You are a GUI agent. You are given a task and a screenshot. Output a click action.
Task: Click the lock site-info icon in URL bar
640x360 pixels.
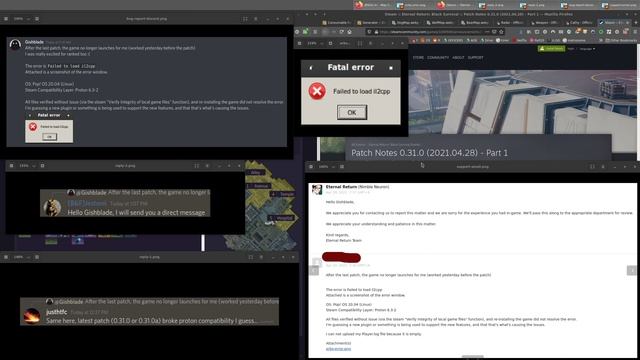[x=376, y=32]
